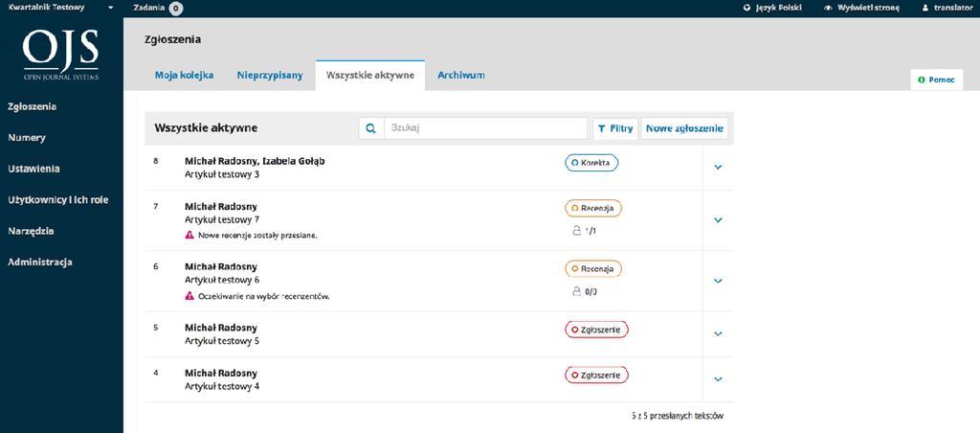The width and height of the screenshot is (980, 433).
Task: Open submission Artykuł testowy 7
Action: click(x=222, y=219)
